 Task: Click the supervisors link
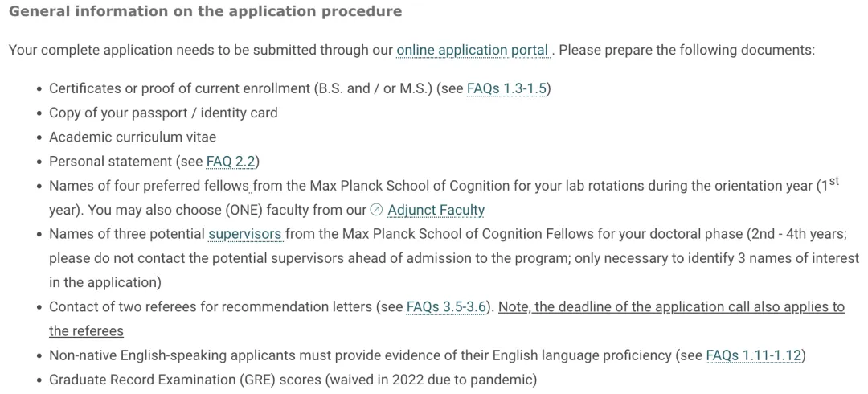click(x=245, y=234)
